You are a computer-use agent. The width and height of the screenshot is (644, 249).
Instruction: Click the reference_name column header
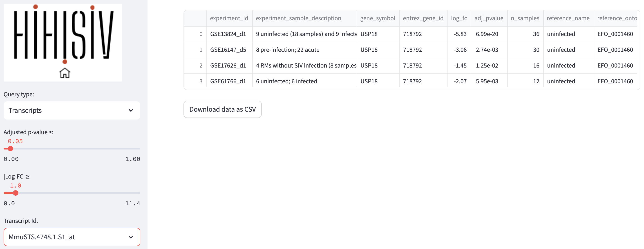coord(568,18)
